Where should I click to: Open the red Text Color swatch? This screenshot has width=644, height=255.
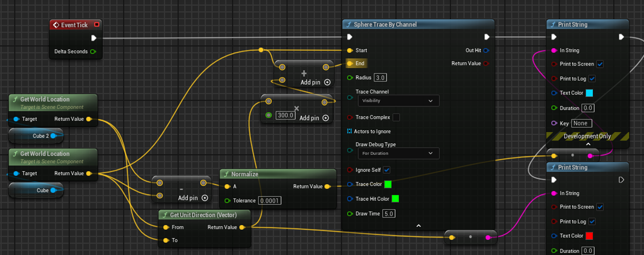pyautogui.click(x=589, y=236)
